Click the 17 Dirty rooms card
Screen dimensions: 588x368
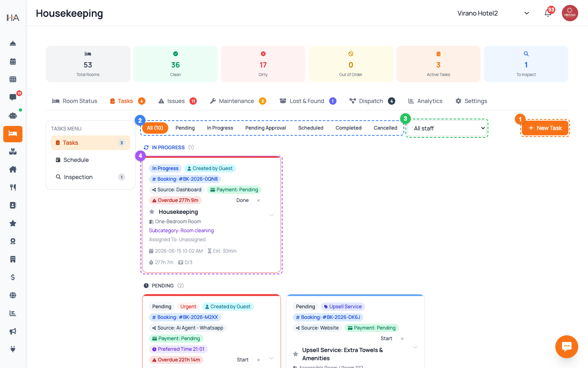(263, 64)
